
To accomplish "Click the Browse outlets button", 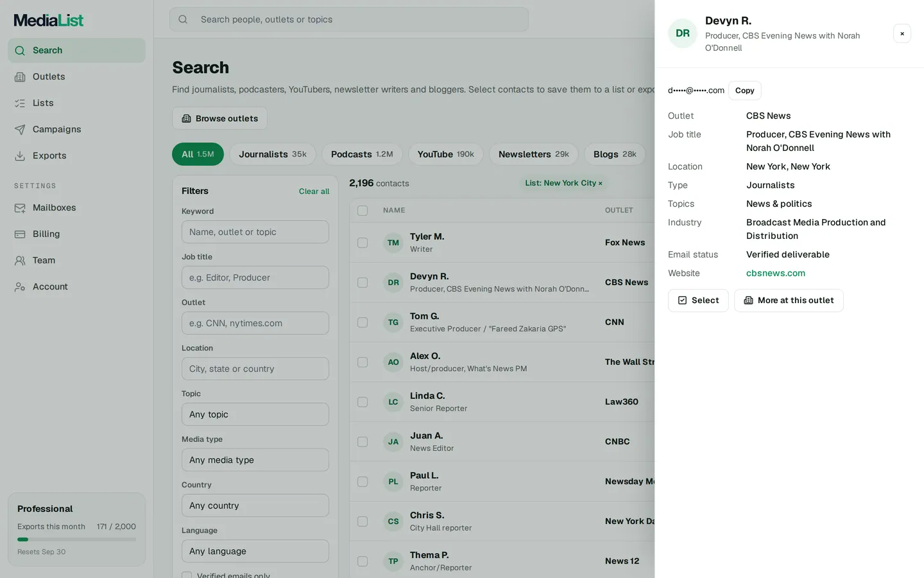I will click(x=219, y=118).
